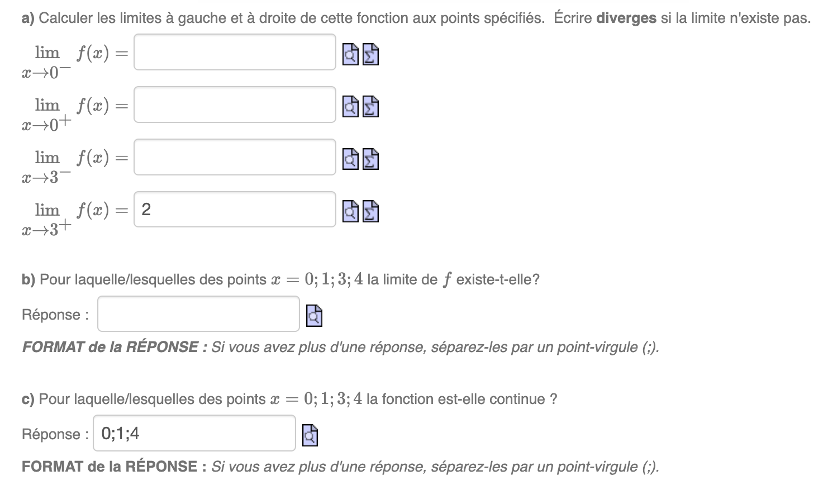Preview the answer "2" for lim x→3⁺
Image resolution: width=828 pixels, height=504 pixels.
point(350,212)
